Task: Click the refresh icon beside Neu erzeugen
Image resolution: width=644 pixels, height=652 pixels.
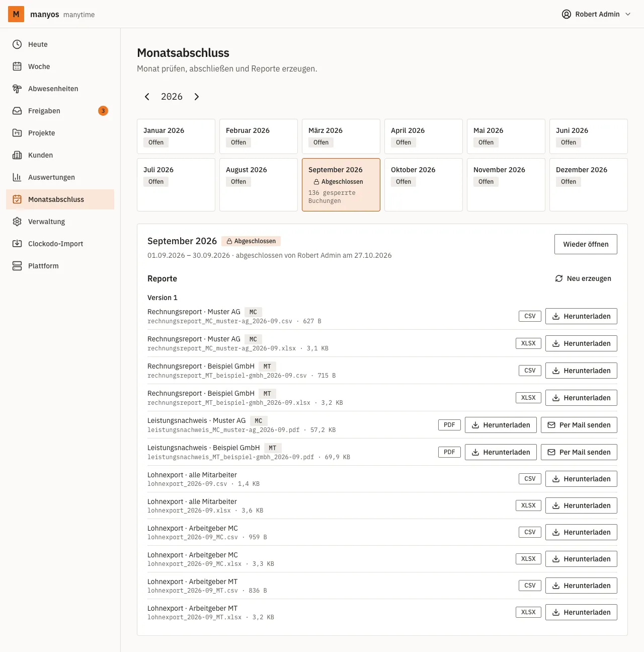Action: (x=559, y=278)
